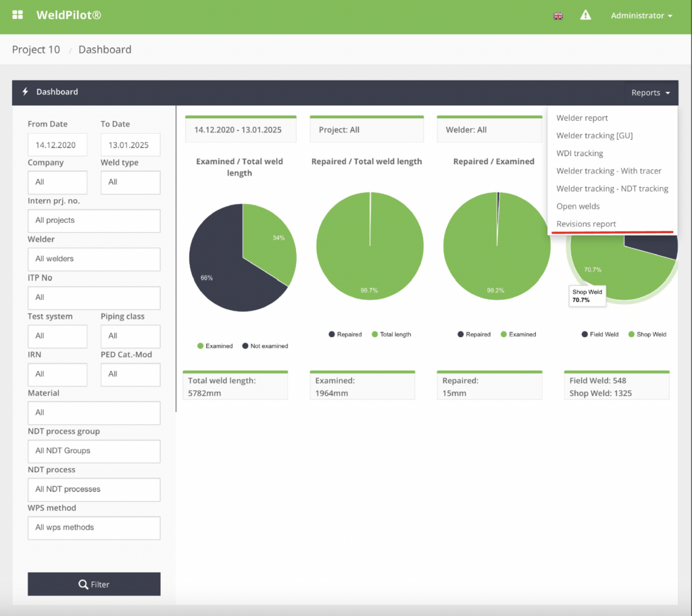Click the From Date input field
692x616 pixels.
(x=57, y=145)
